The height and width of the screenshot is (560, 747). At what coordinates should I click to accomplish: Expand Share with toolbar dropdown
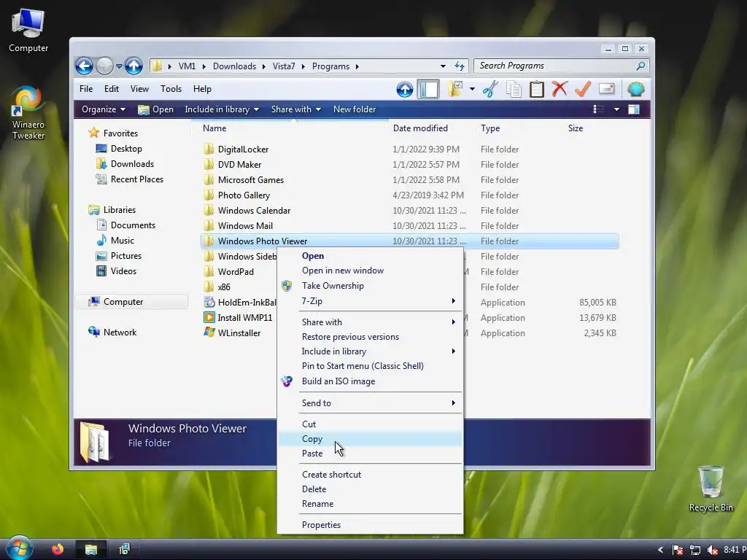[296, 109]
